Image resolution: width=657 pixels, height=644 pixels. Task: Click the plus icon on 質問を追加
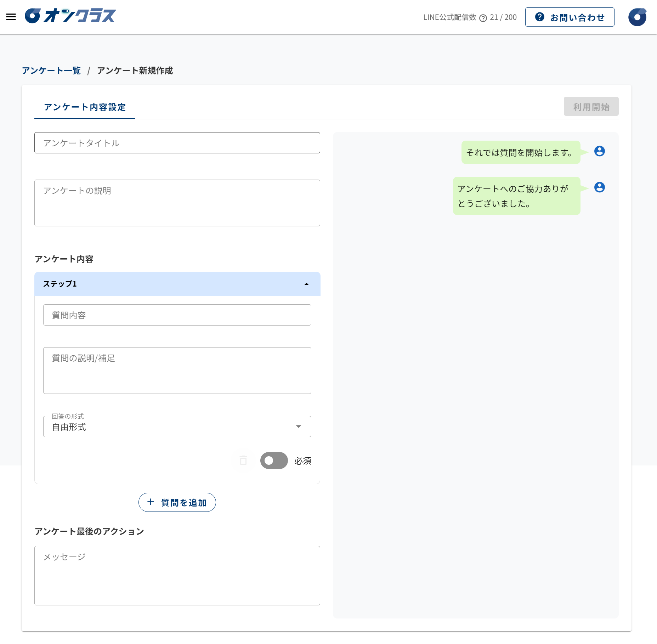click(151, 502)
